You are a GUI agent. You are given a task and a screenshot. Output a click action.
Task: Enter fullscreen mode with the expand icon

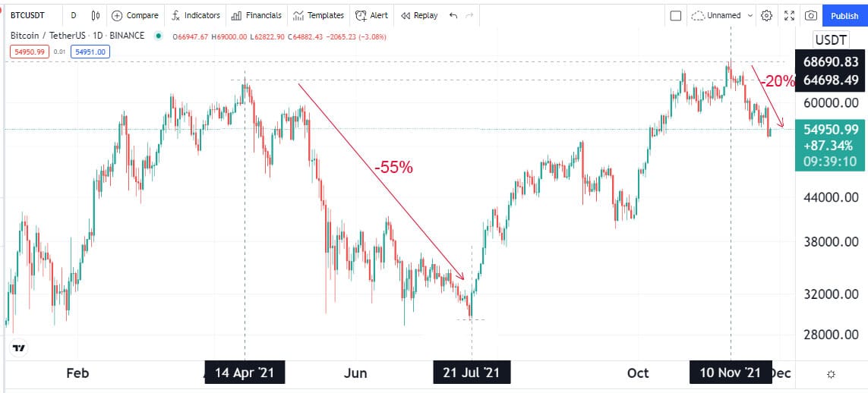click(x=789, y=15)
